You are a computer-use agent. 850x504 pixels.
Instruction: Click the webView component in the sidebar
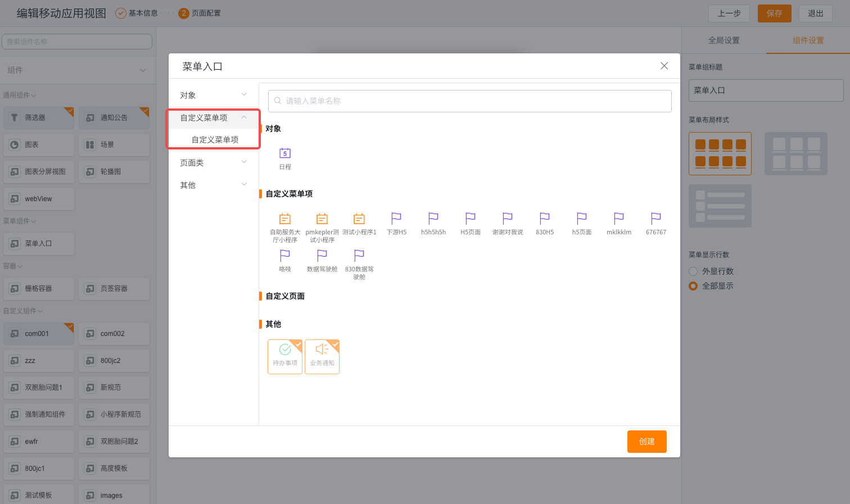38,198
